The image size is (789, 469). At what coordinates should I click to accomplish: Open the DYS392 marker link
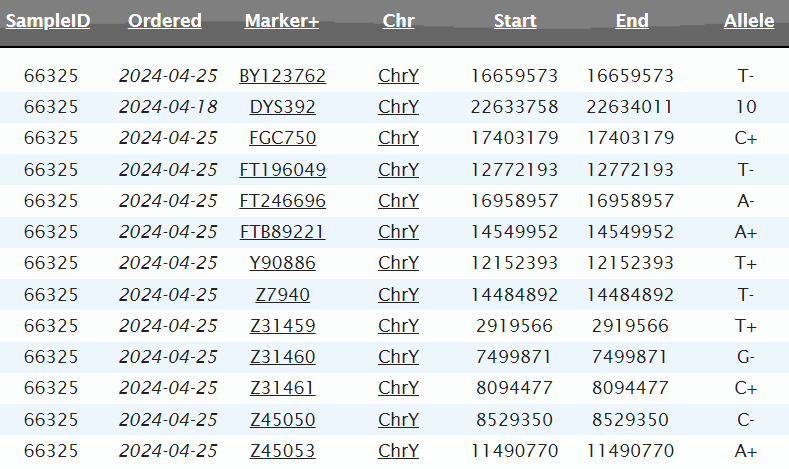tap(282, 107)
